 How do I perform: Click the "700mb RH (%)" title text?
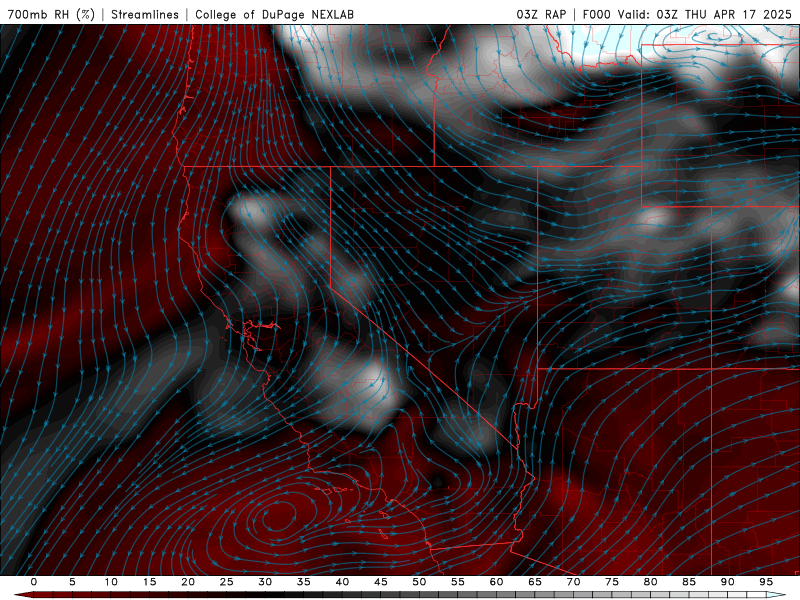click(x=51, y=14)
